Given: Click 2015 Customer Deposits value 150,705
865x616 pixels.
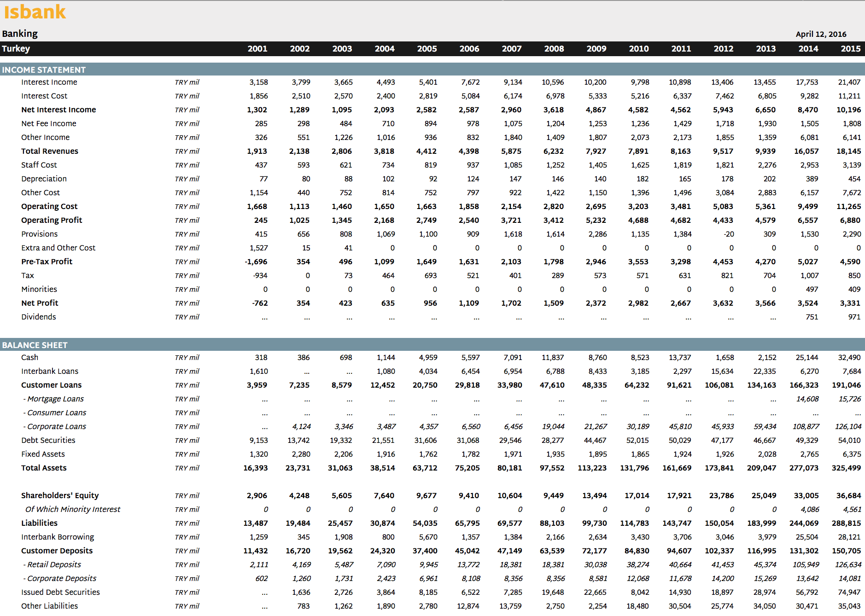Looking at the screenshot, I should 847,551.
